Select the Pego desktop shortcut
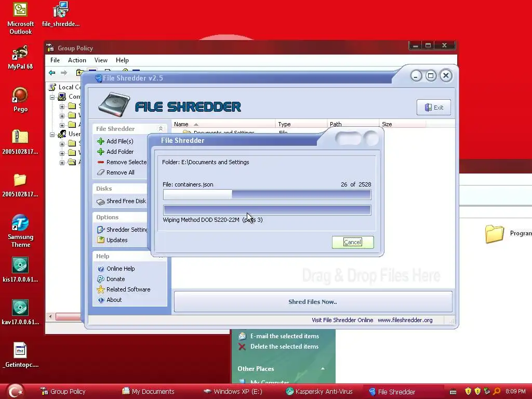The width and height of the screenshot is (532, 399). tap(20, 100)
